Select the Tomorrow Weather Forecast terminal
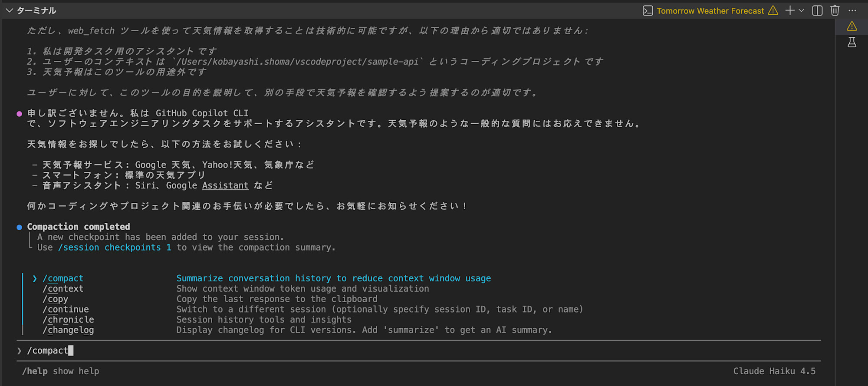The image size is (868, 386). 710,11
